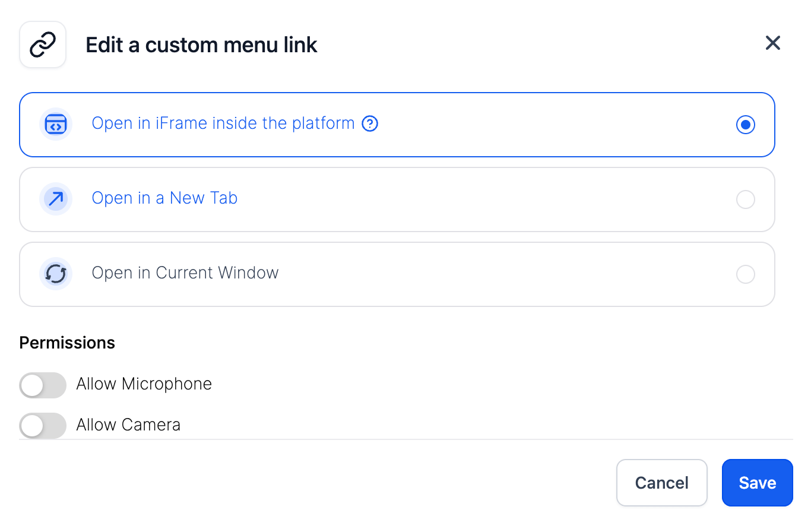Enable the Allow Microphone toggle

(x=42, y=385)
